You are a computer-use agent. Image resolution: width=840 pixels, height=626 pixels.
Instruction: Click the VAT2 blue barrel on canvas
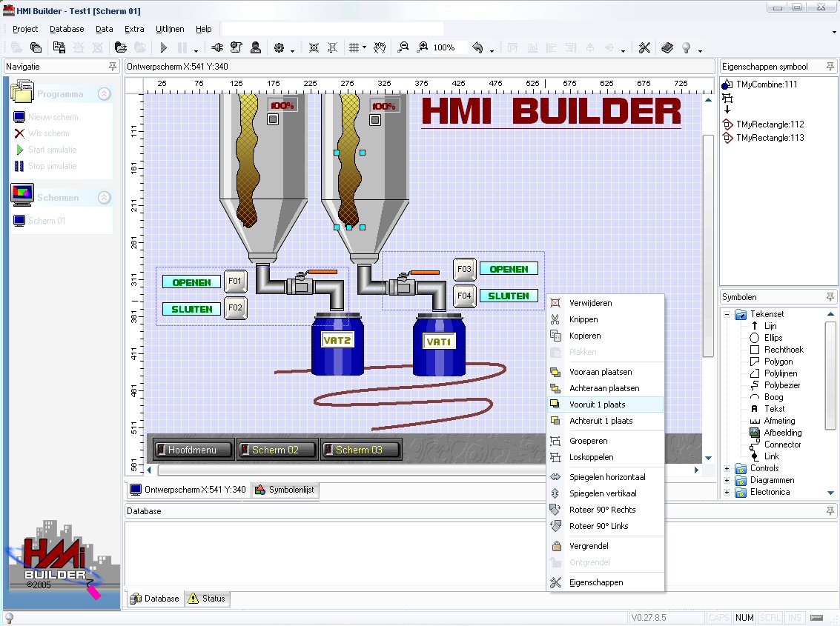tap(337, 344)
